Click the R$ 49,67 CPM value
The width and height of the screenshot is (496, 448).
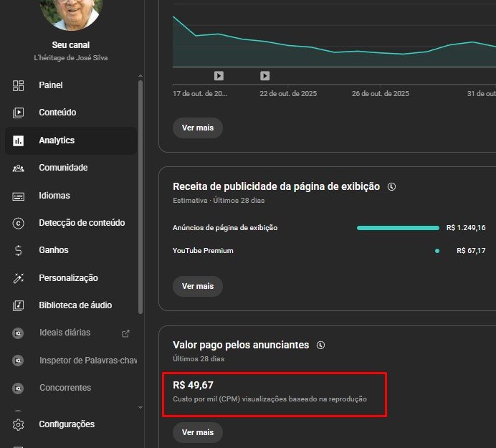point(193,385)
